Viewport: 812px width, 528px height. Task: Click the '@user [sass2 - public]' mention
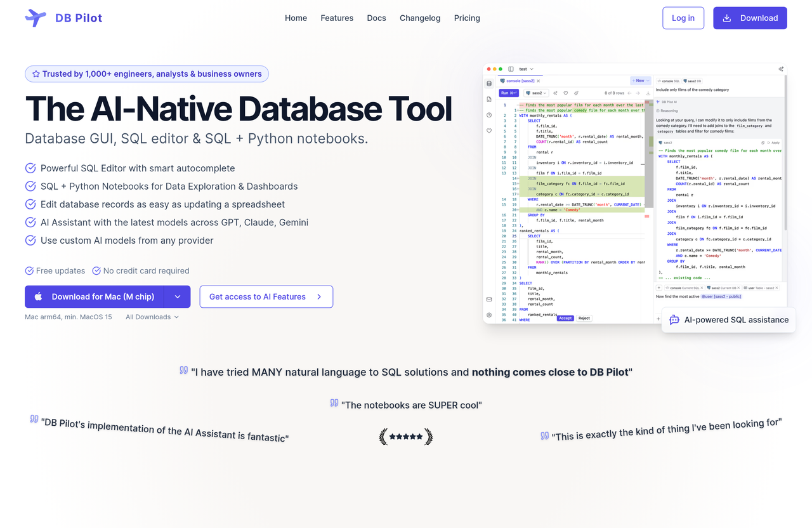(x=721, y=296)
